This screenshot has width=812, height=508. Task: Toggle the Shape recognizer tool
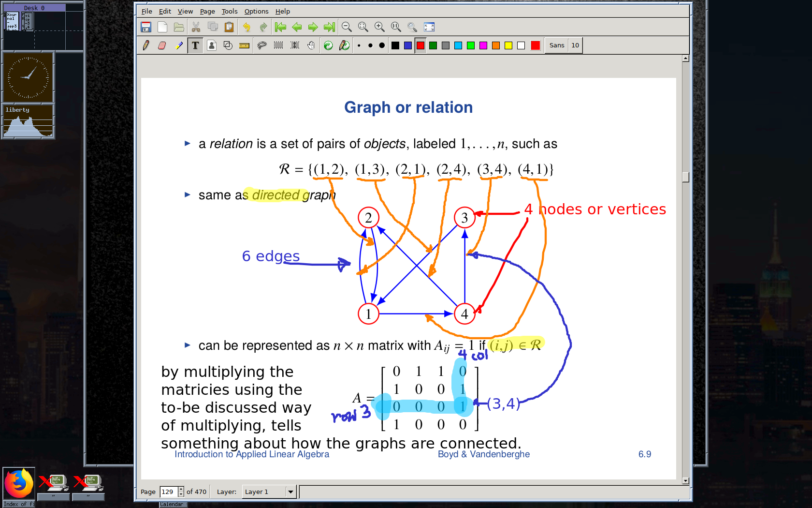(x=228, y=45)
